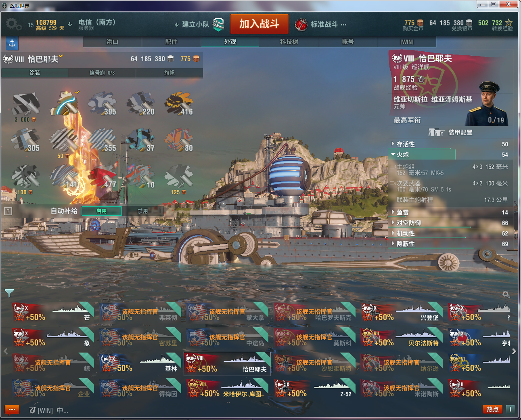This screenshot has width=521, height=420.
Task: Open the carousel filter funnel icon
Action: 9,292
